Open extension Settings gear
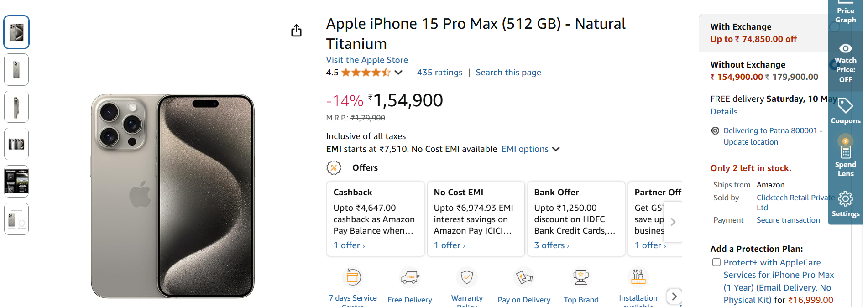 click(845, 199)
